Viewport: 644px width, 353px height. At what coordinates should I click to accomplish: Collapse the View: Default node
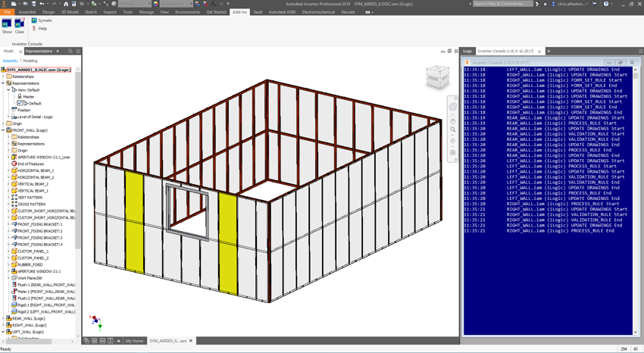pos(8,90)
